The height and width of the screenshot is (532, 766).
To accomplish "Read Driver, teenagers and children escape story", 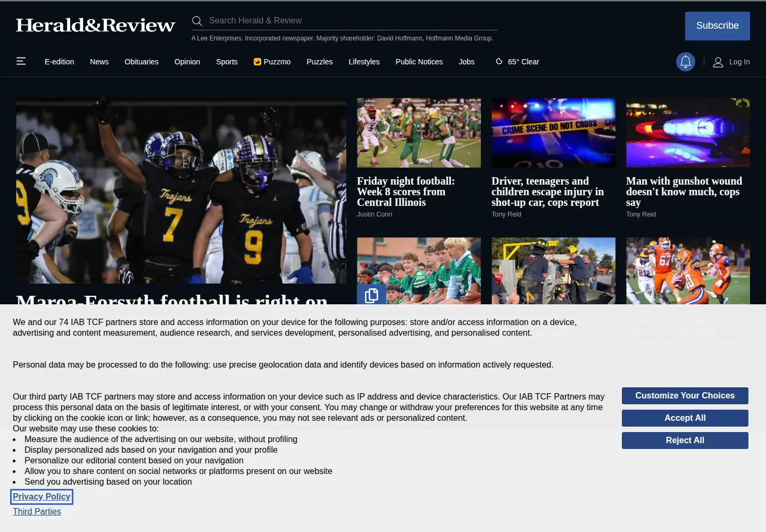I will click(547, 192).
